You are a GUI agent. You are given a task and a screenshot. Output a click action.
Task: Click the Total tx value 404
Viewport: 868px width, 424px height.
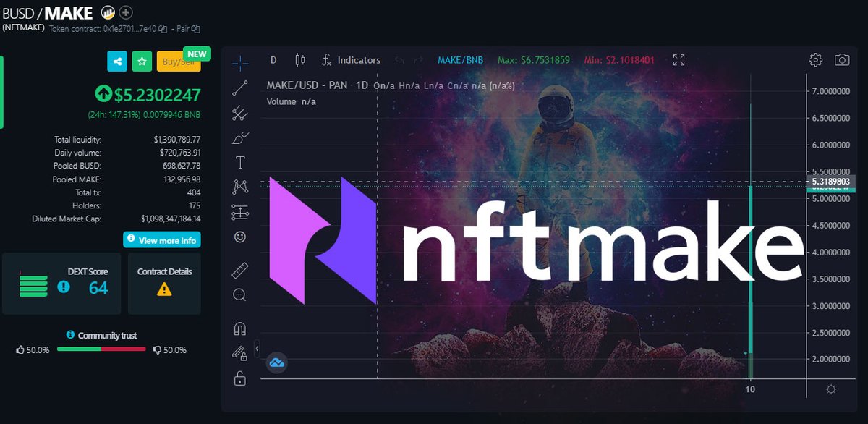(x=194, y=192)
